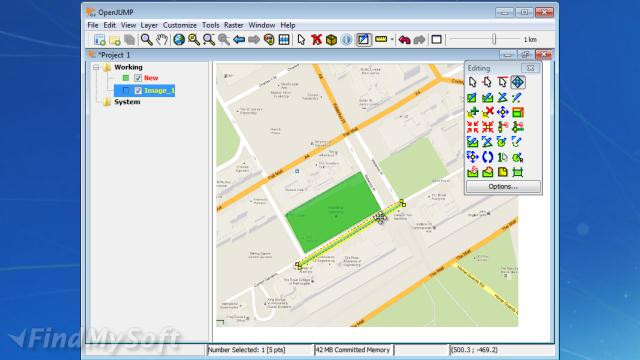Click the grey Zoom Next arrow
The width and height of the screenshot is (640, 360).
(x=254, y=40)
